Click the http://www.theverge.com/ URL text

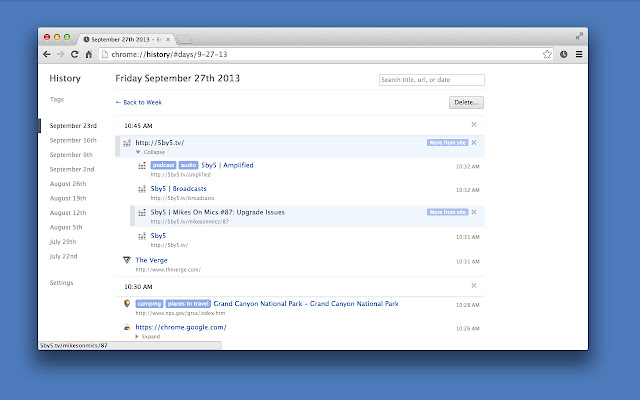(x=168, y=270)
